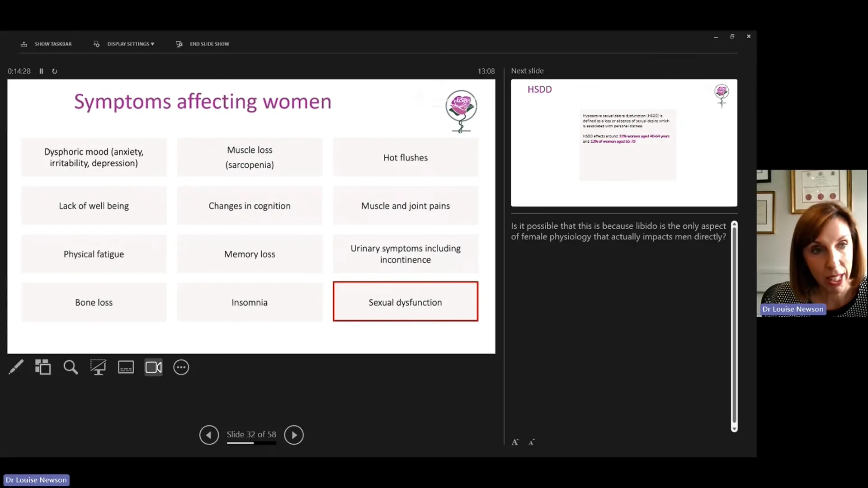Click the pause button on timeline
Image resolution: width=868 pixels, height=488 pixels.
[41, 71]
